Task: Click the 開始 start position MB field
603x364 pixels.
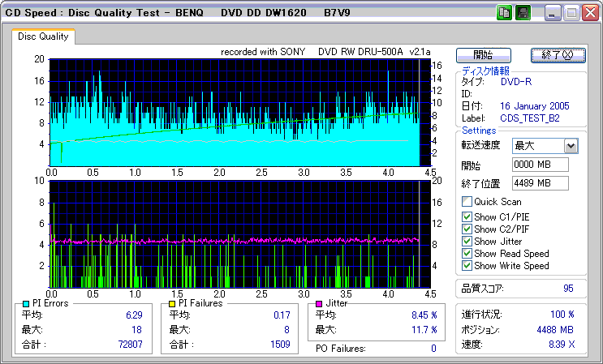Action: click(x=540, y=165)
